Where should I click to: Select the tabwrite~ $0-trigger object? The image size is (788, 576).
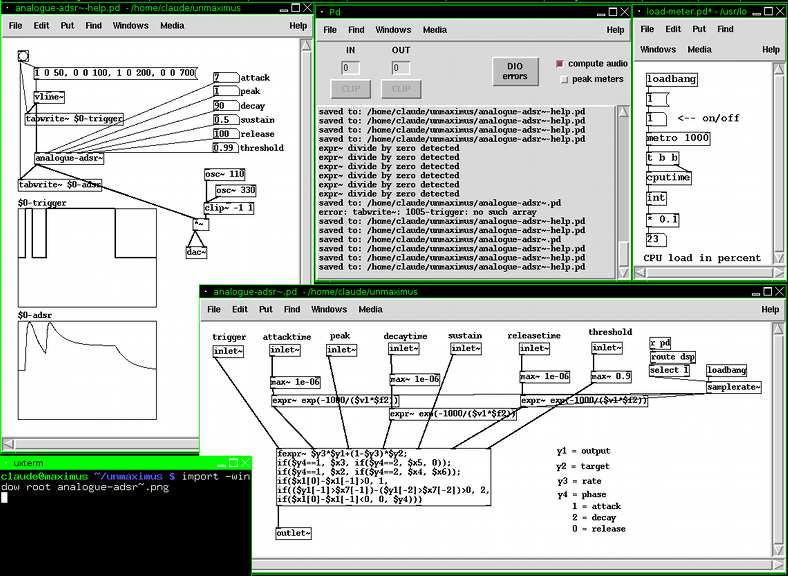point(74,119)
